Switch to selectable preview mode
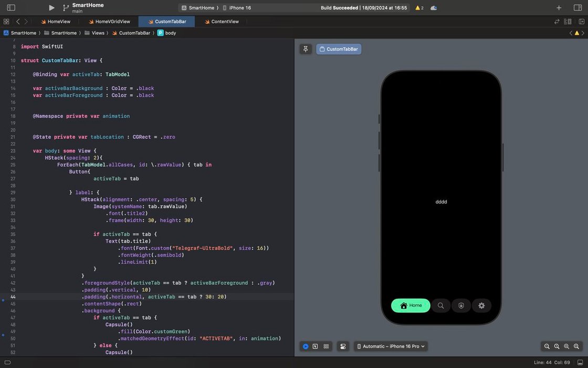Screen dimensions: 588x368 316,346
